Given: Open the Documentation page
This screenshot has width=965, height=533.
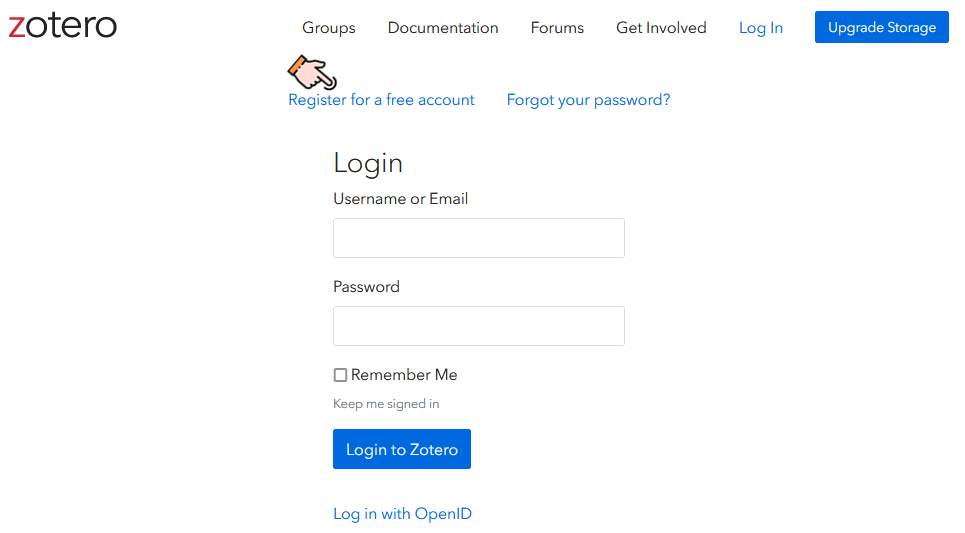Looking at the screenshot, I should point(442,28).
